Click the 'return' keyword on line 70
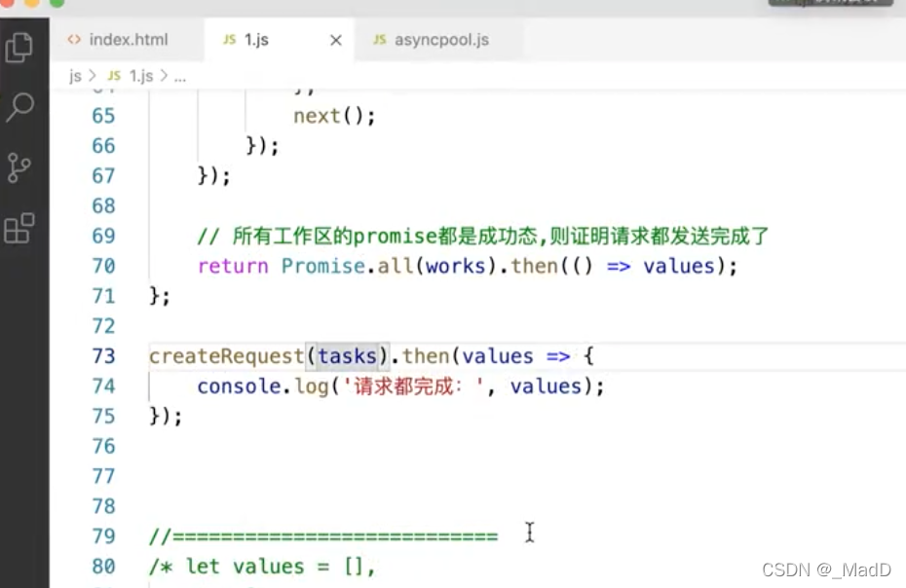Viewport: 906px width, 588px height. tap(233, 267)
